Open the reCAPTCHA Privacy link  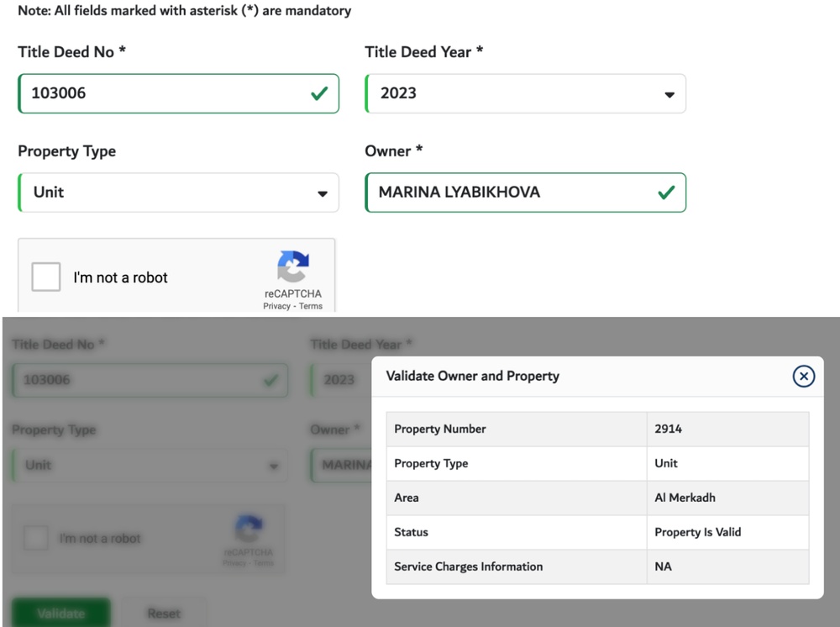pos(276,306)
